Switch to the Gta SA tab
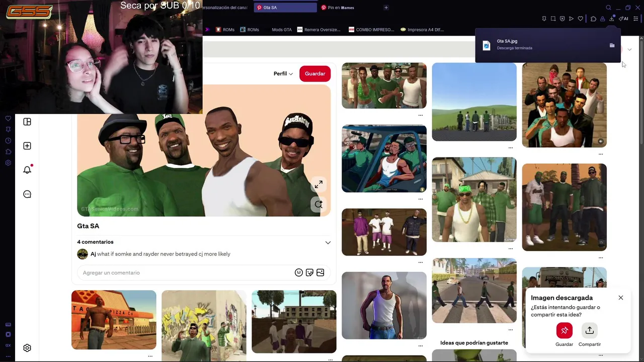644x362 pixels. click(x=285, y=8)
